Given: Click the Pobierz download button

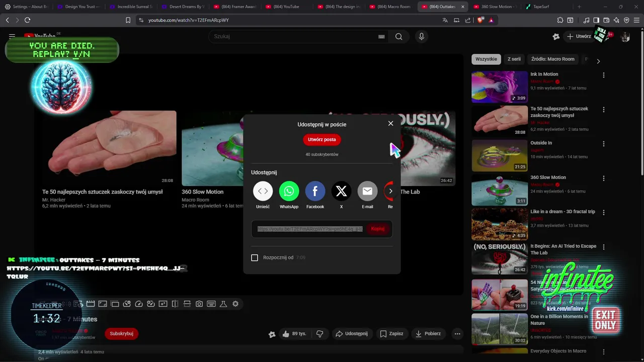Looking at the screenshot, I should [428, 333].
